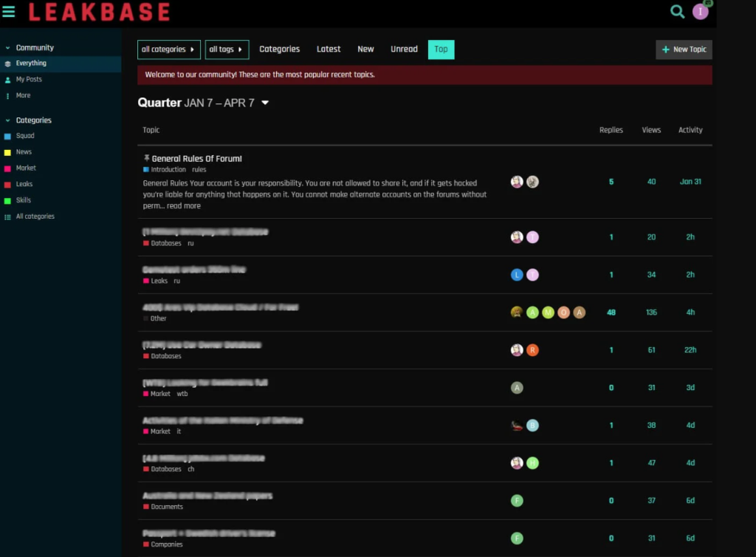Switch to the Latest tab
The height and width of the screenshot is (557, 756).
pos(329,49)
